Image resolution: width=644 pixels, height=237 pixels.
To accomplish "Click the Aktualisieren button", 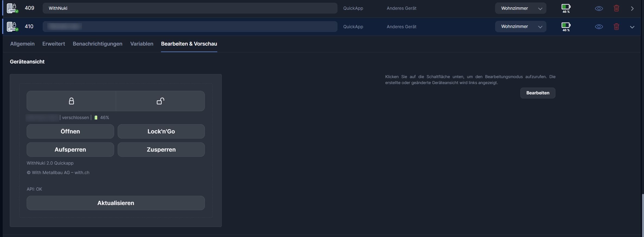I will pyautogui.click(x=115, y=203).
